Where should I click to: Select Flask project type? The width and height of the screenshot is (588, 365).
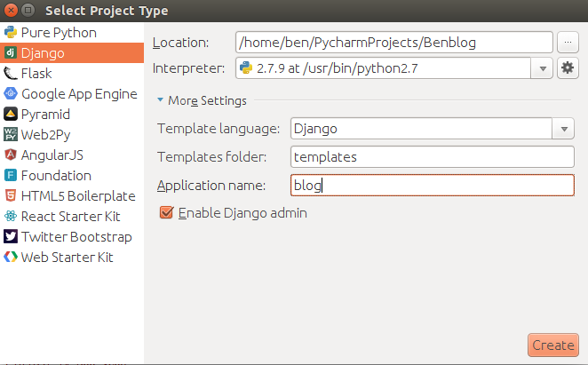pos(72,73)
